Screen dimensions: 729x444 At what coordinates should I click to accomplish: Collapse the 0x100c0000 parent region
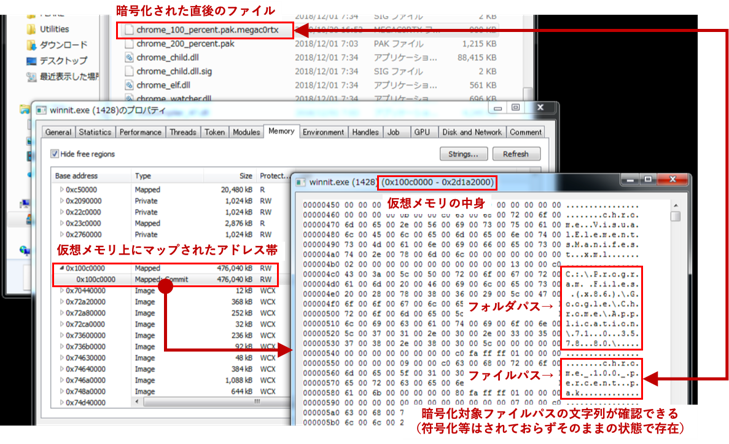click(x=61, y=268)
